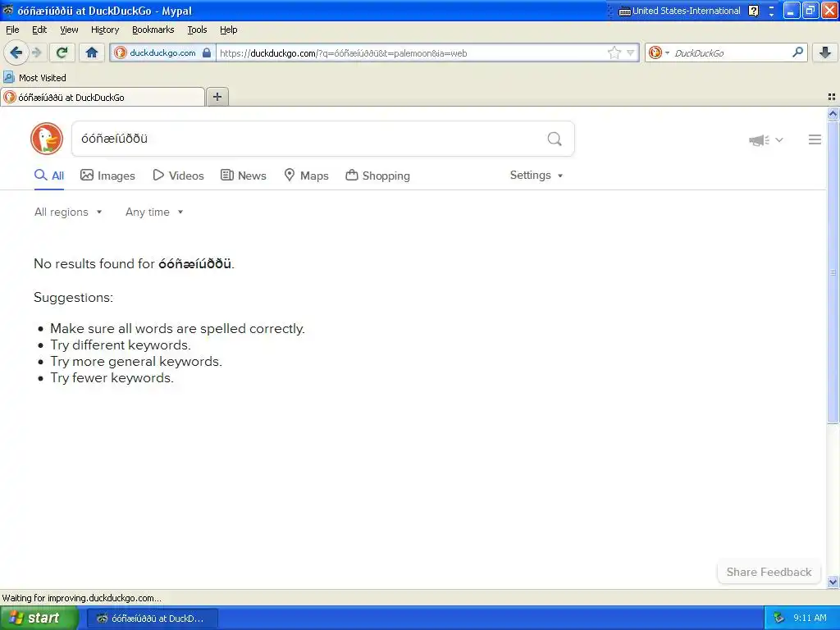Open the Downloads arrow button

tap(825, 52)
